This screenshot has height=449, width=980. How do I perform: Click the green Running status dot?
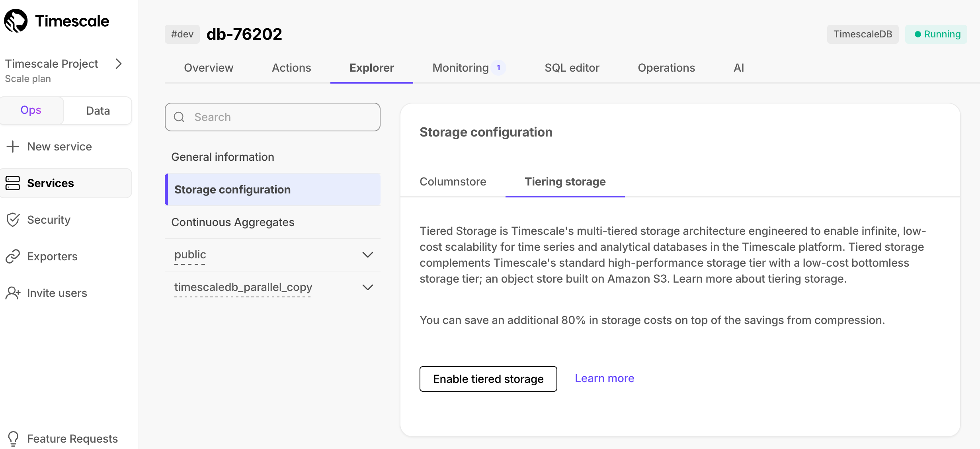[x=918, y=34]
